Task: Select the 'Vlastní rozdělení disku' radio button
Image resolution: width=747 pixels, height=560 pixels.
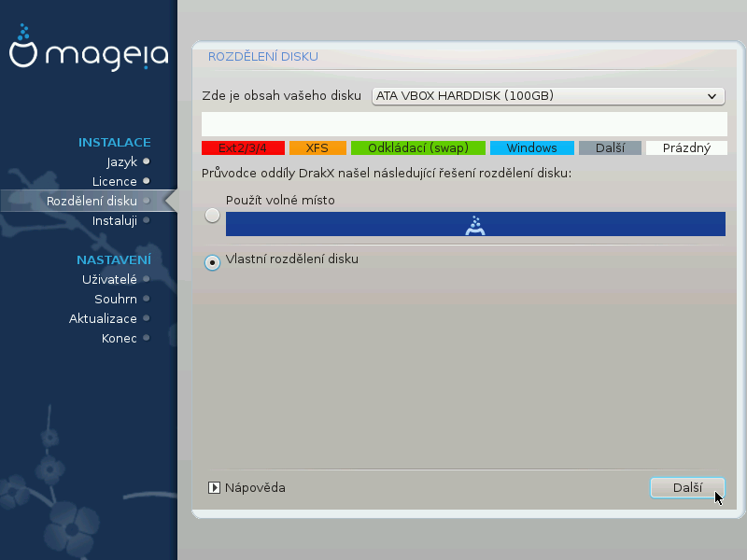Action: (x=212, y=262)
